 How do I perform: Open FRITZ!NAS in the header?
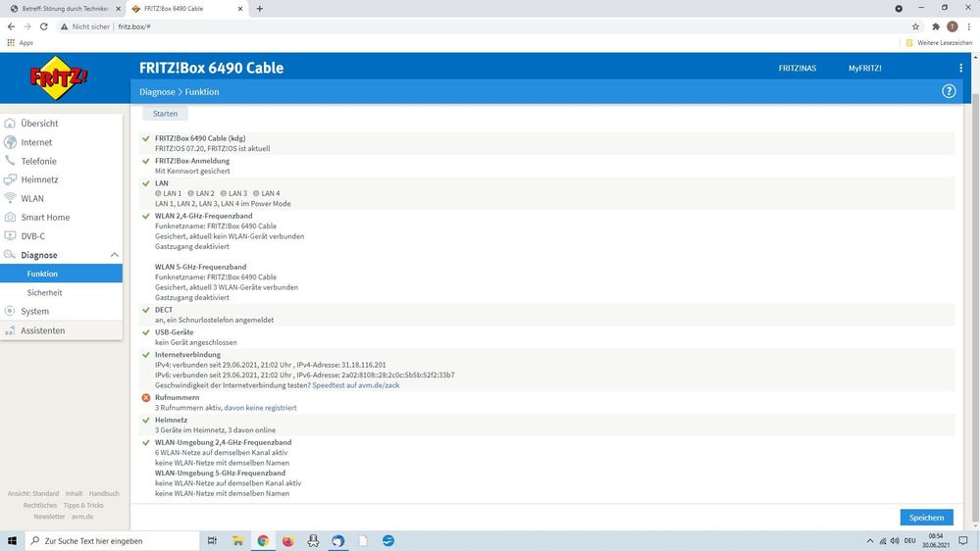(797, 68)
